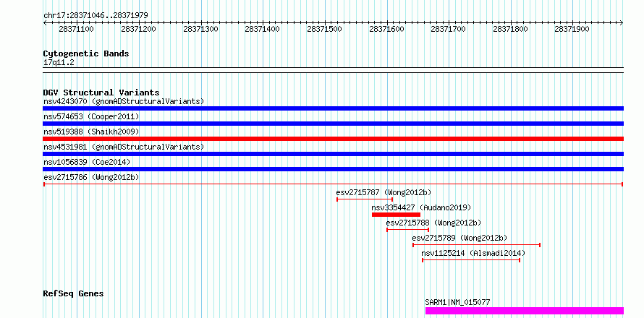The height and width of the screenshot is (318, 644).
Task: Open variant label nsv4243070 (gnomADStructuralVariants)
Action: 124,101
